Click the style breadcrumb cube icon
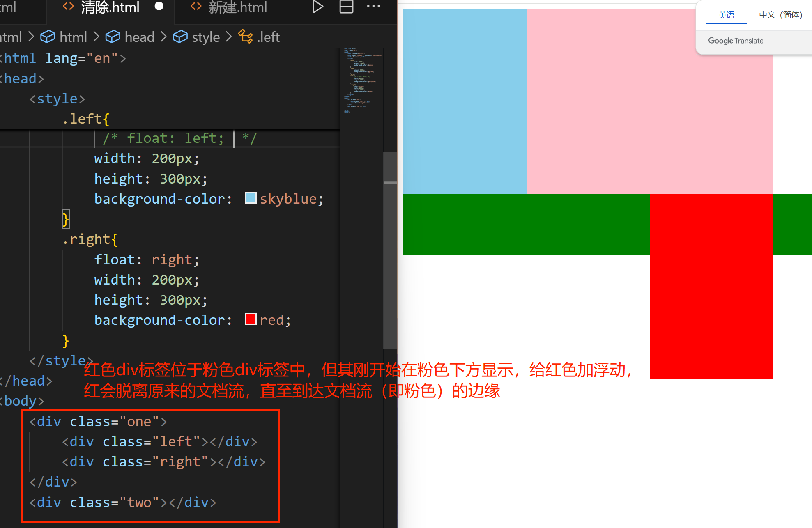The height and width of the screenshot is (528, 812). [180, 37]
